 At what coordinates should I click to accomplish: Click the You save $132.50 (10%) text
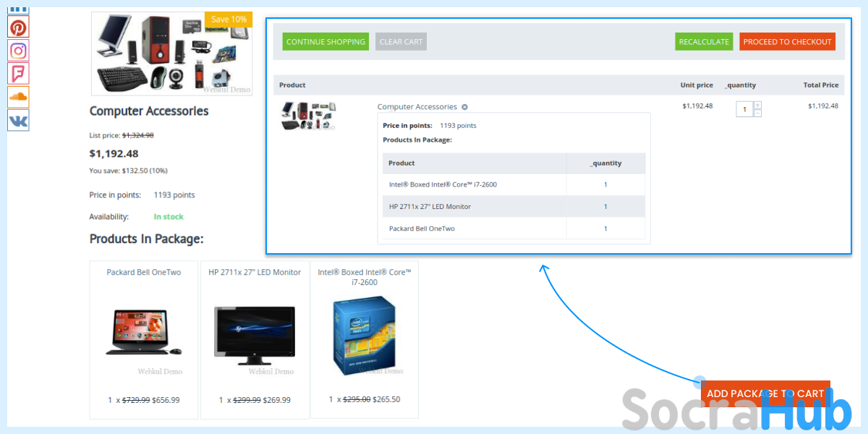(128, 171)
